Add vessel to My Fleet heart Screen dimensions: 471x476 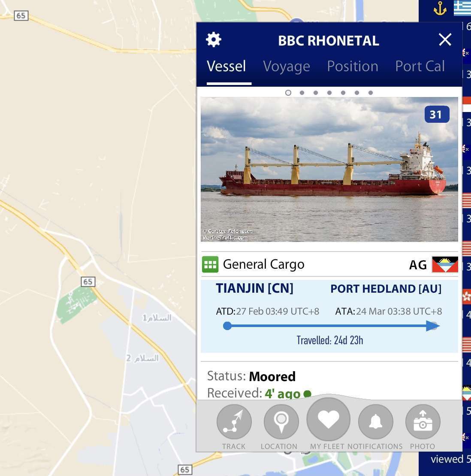click(x=328, y=419)
